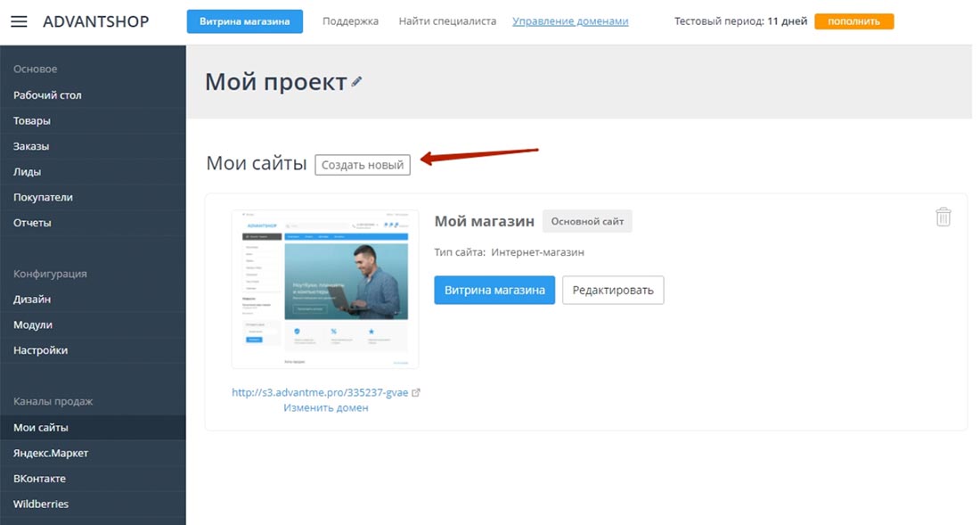
Task: Click Мои сайты section heading
Action: tap(257, 164)
